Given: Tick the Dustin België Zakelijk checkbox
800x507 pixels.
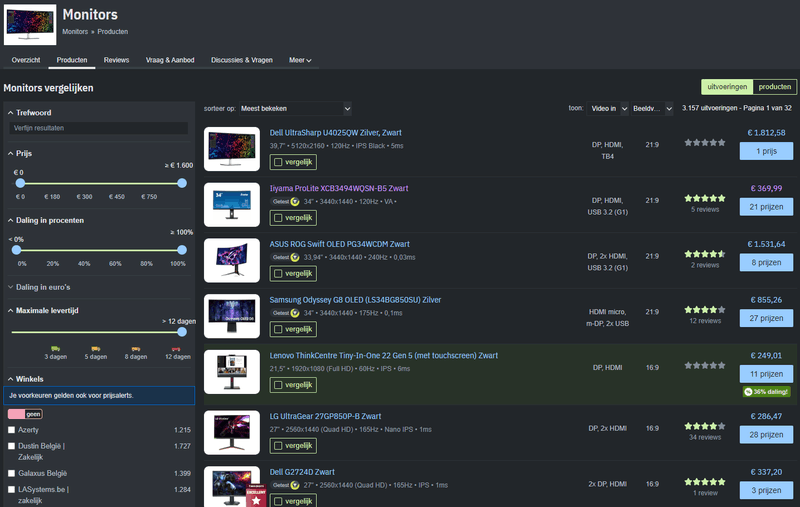Looking at the screenshot, I should pyautogui.click(x=11, y=446).
